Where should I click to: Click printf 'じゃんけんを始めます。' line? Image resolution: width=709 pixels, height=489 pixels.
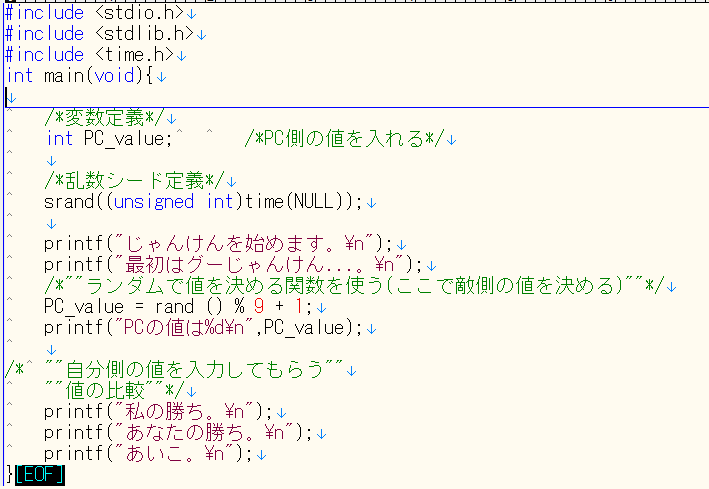(219, 244)
